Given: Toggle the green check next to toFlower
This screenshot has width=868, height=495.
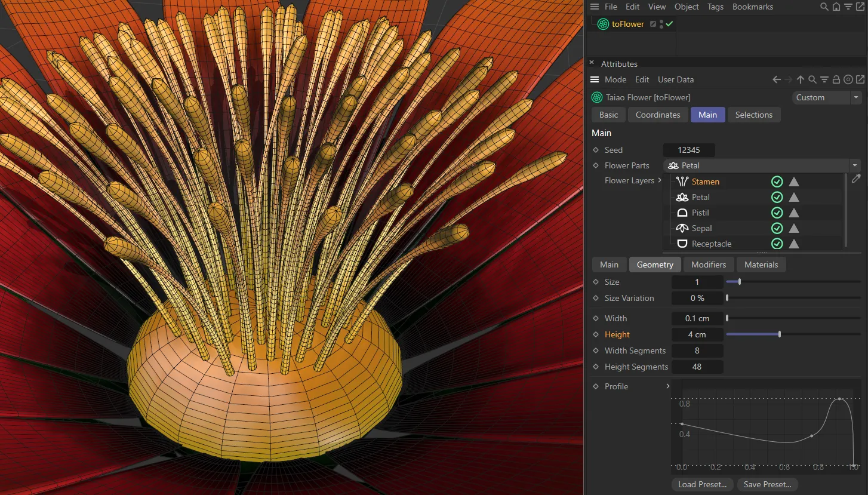Looking at the screenshot, I should (x=669, y=24).
